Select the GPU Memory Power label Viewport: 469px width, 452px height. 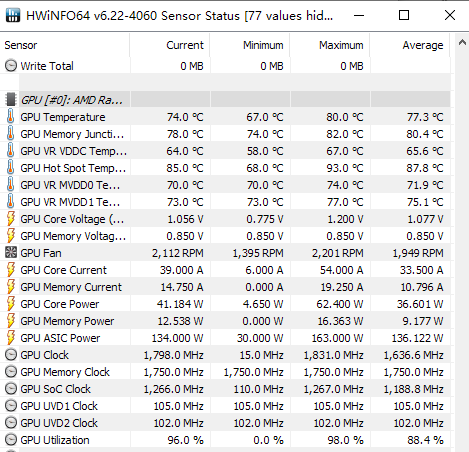tap(67, 321)
